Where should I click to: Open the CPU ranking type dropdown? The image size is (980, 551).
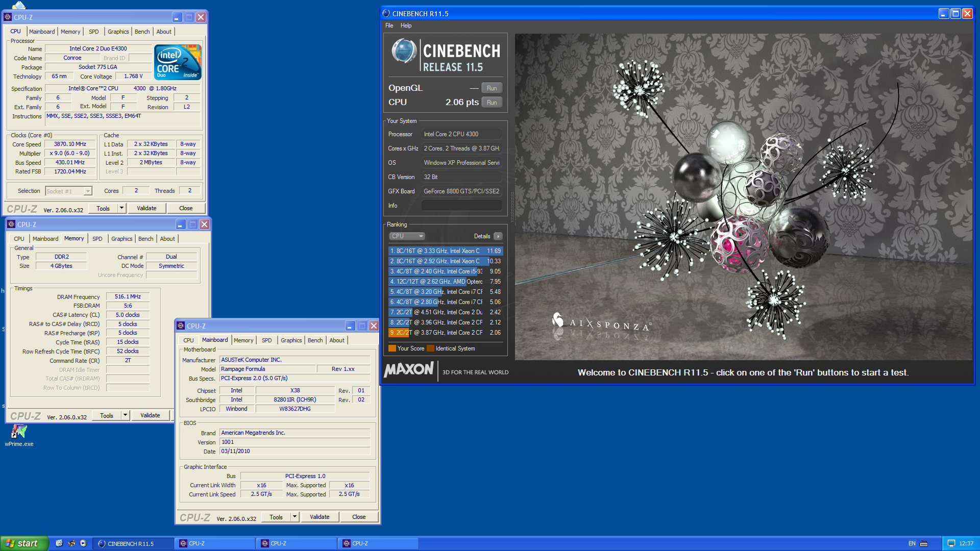pos(407,236)
